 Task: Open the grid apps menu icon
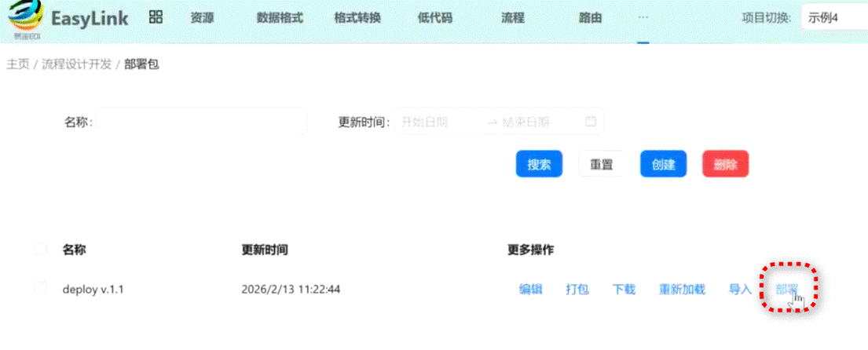pos(156,17)
